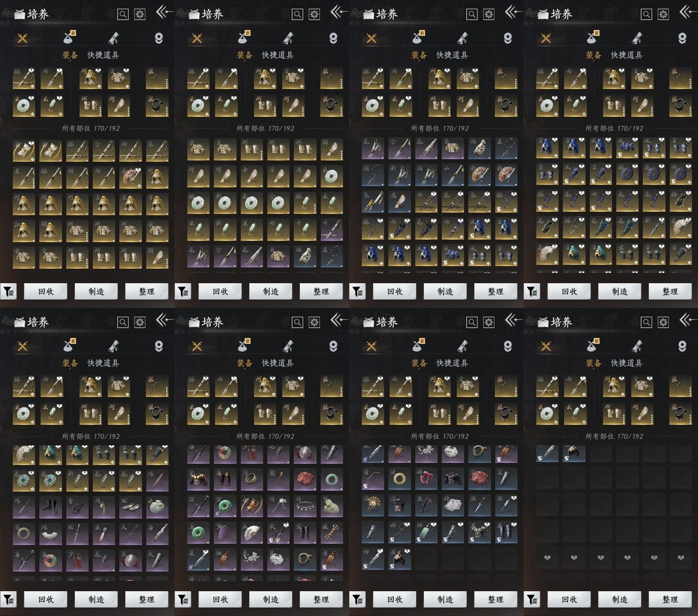Click 回收 in the panel listing blue helmets first
This screenshot has height=616, width=698.
(569, 291)
